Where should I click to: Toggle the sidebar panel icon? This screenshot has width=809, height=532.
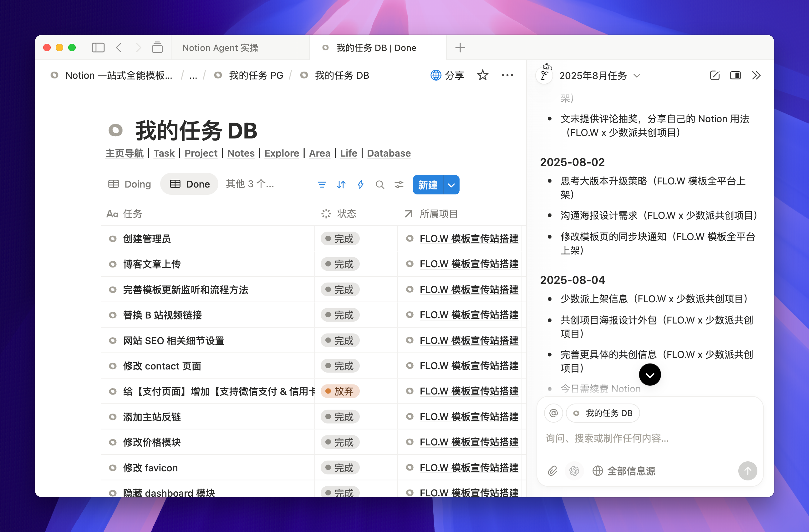pyautogui.click(x=98, y=48)
